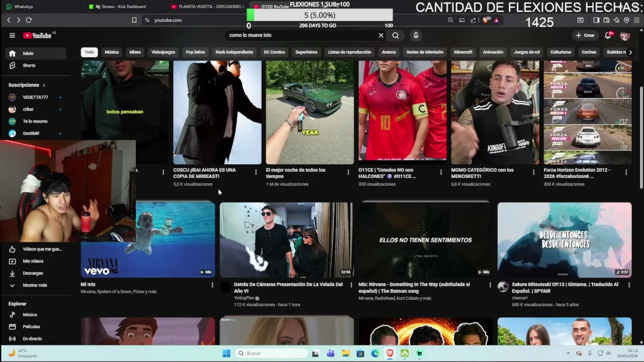Open the YouTube hamburger guide menu
This screenshot has width=644, height=362.
click(x=12, y=35)
